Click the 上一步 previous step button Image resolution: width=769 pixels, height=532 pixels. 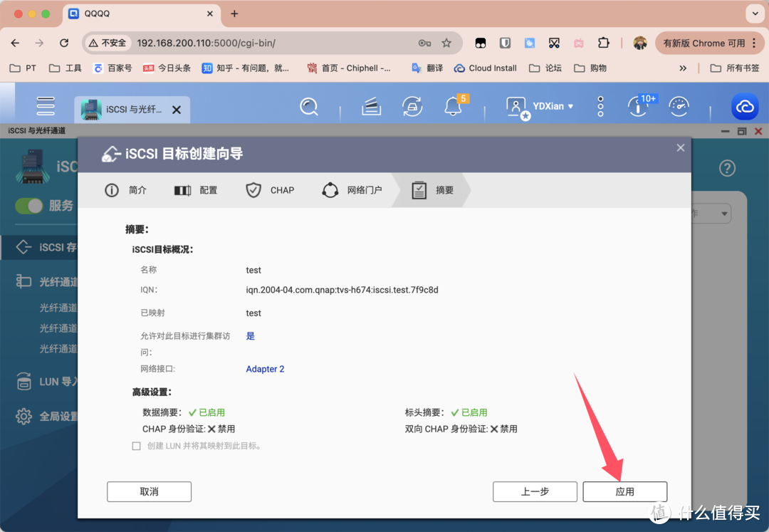tap(534, 491)
